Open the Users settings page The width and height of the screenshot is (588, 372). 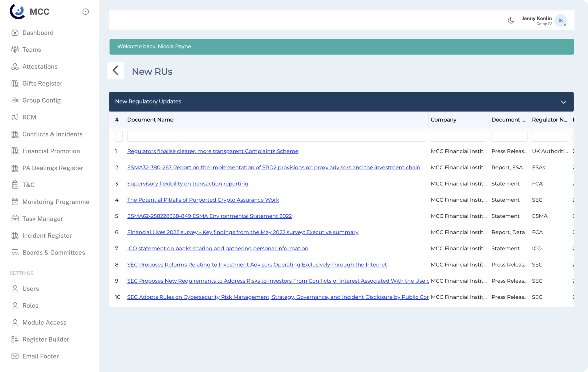[x=30, y=289]
